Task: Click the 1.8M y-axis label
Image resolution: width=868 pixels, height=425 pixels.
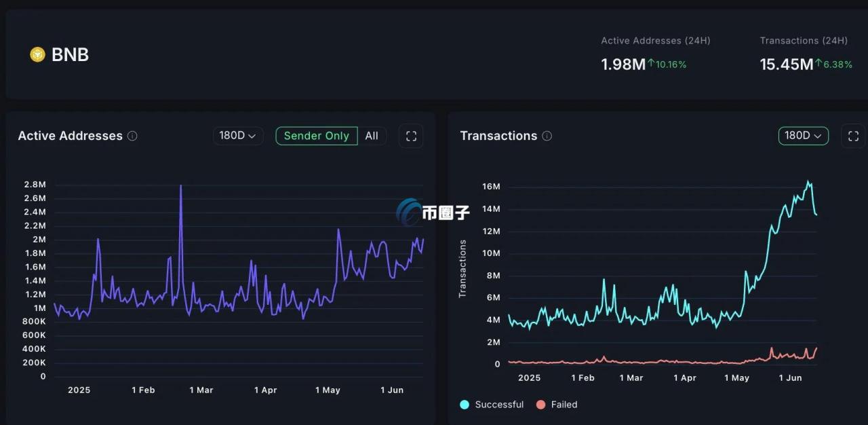Action: click(35, 253)
